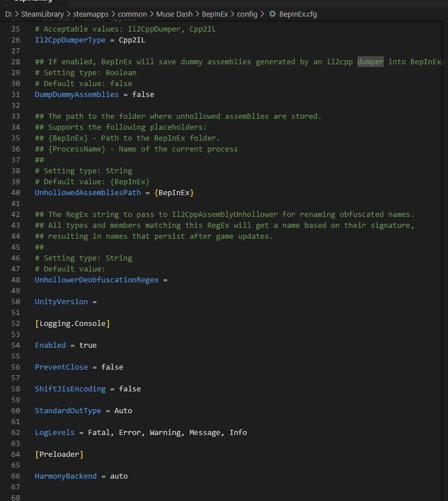Click line number 52 in gutter
448x501 pixels.
point(15,323)
